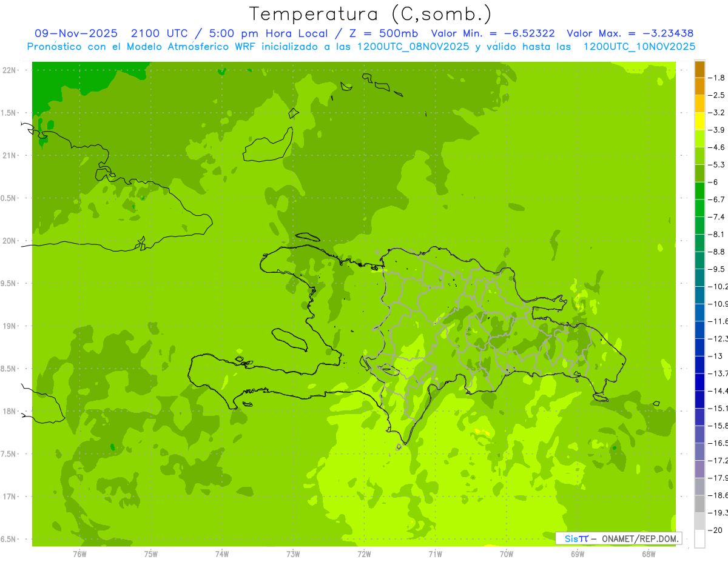
Task: Pick the amber swatch between -2.5 and -3.2
Action: (699, 104)
